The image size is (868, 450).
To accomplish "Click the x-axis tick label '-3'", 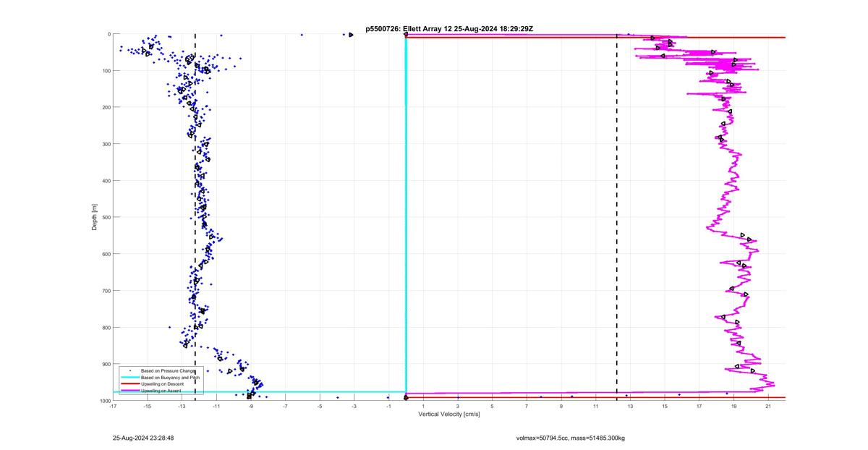I will [354, 407].
